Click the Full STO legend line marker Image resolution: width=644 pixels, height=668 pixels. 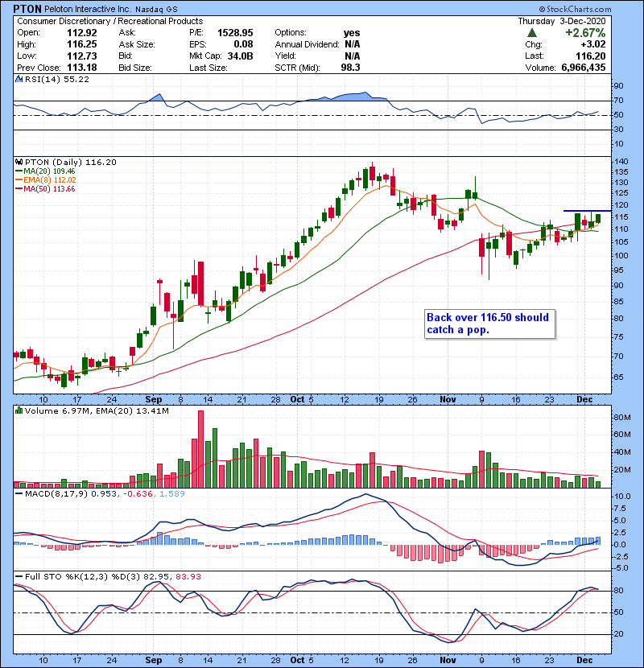(19, 576)
